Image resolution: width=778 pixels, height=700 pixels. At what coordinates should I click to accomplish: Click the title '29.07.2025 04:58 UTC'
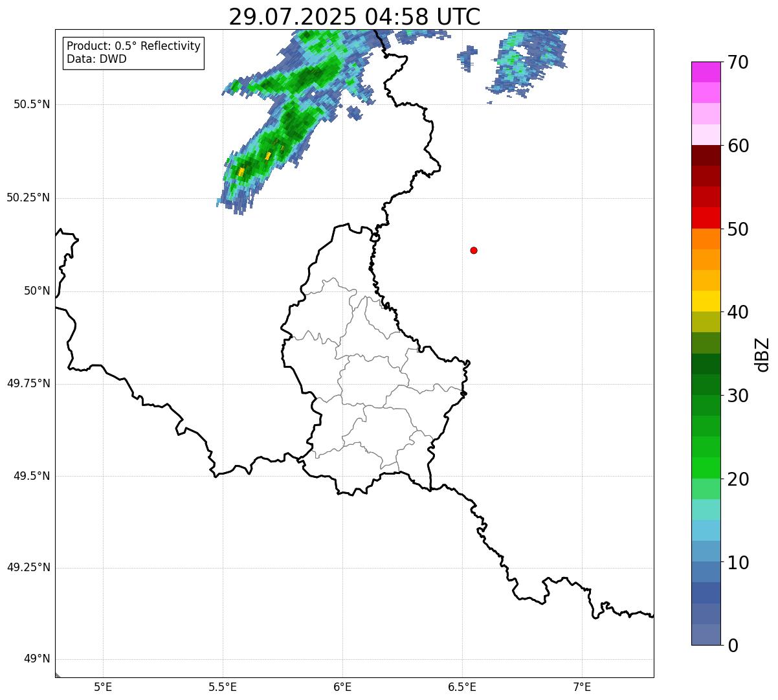(x=355, y=17)
